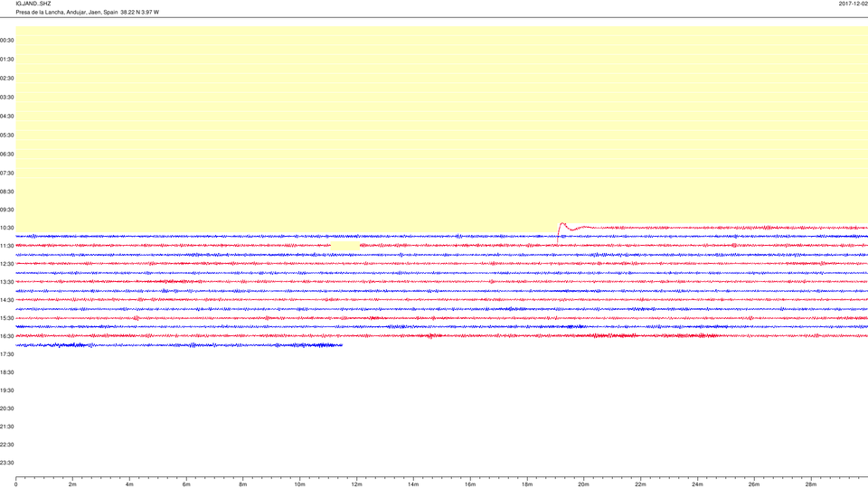The image size is (868, 488).
Task: Select the 18:30 time label
Action: coord(7,372)
